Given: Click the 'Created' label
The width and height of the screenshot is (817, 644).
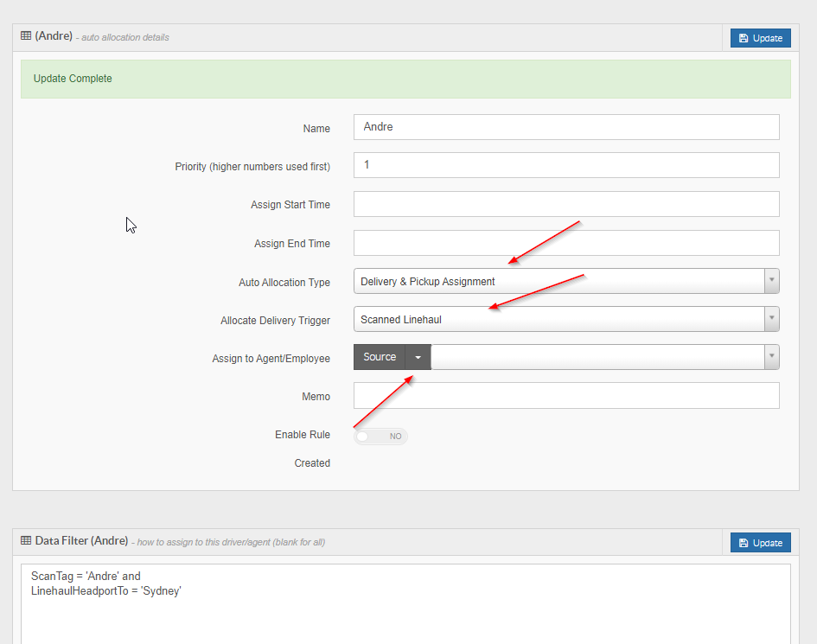Looking at the screenshot, I should pyautogui.click(x=311, y=463).
